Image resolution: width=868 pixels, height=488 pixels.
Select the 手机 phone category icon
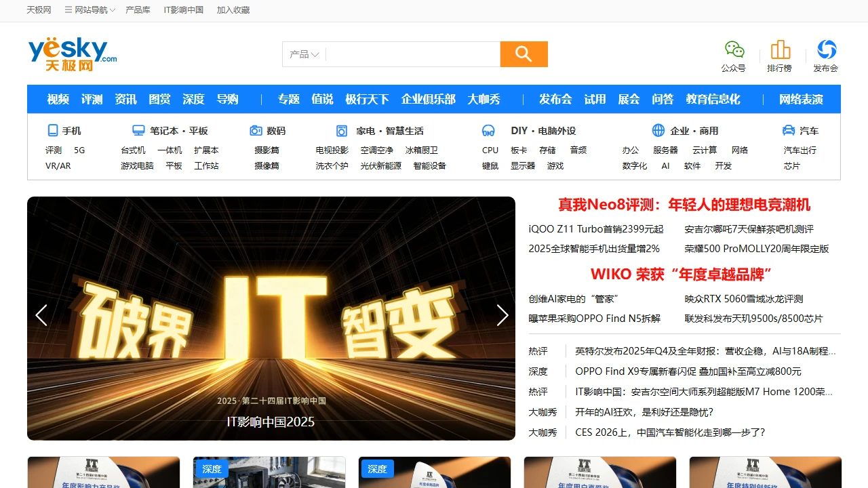52,130
